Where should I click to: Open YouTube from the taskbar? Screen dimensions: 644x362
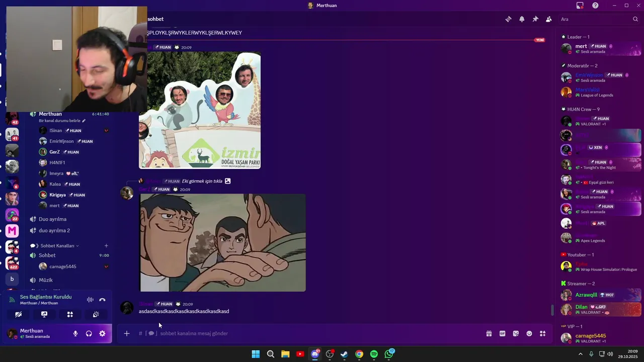[300, 354]
